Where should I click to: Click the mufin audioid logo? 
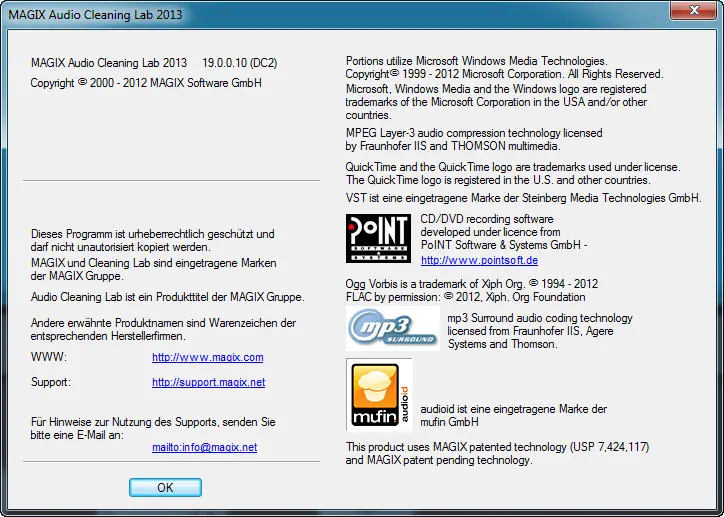[379, 395]
